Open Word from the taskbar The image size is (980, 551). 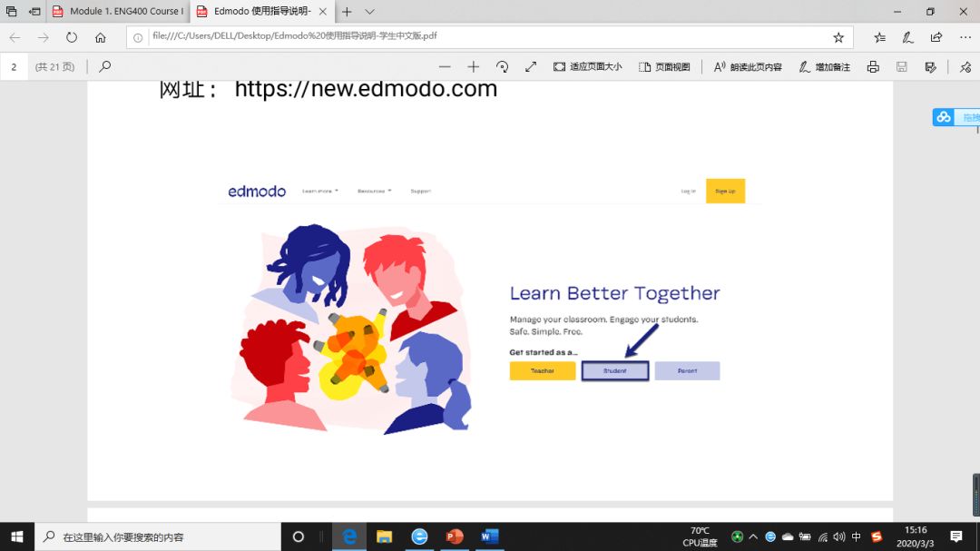489,536
